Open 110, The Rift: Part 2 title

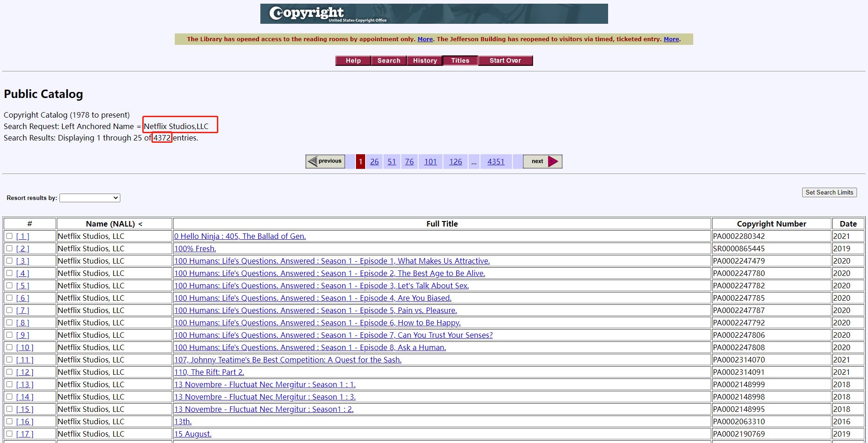coord(209,372)
